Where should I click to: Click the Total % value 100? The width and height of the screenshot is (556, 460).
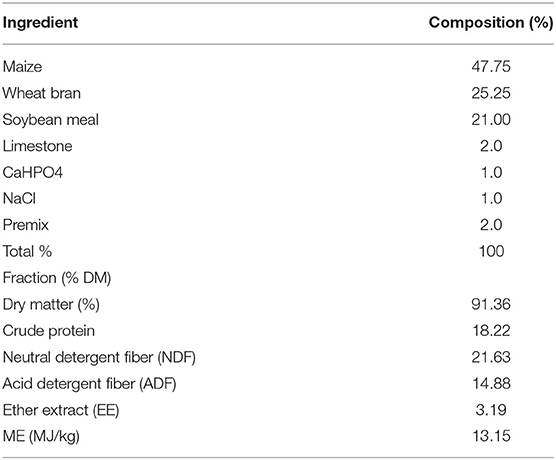coord(491,251)
